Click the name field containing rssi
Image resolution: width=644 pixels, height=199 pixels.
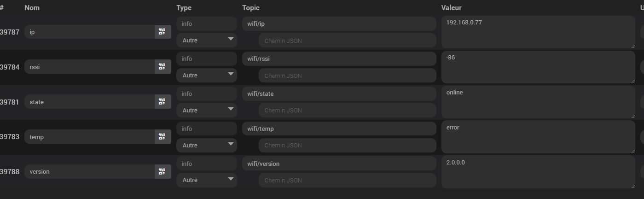point(89,67)
